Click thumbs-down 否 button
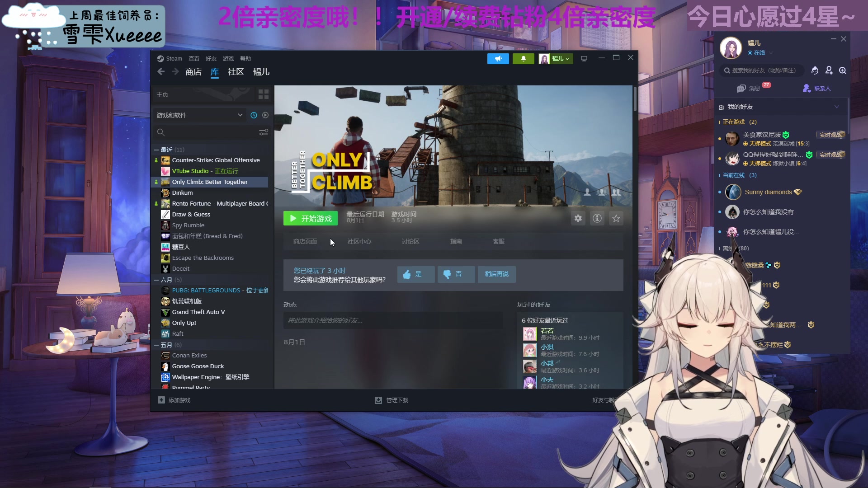 click(x=456, y=274)
